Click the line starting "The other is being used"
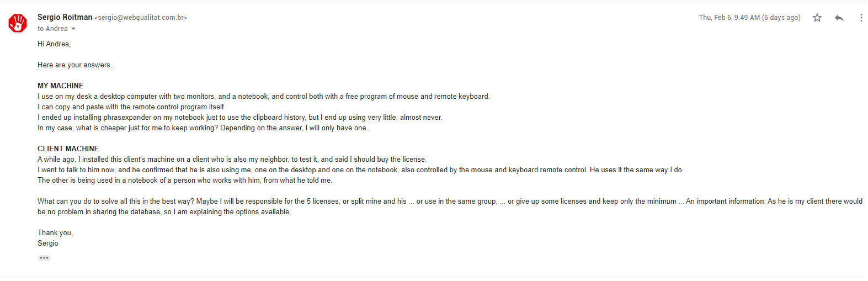 (185, 180)
